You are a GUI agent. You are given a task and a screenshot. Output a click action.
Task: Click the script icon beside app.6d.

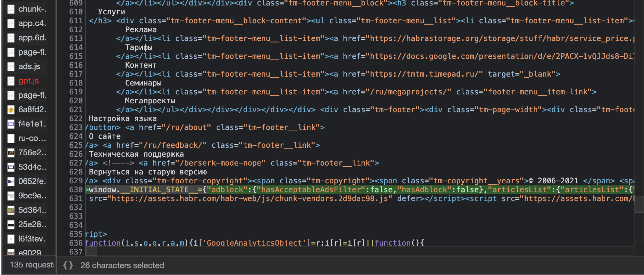[11, 38]
